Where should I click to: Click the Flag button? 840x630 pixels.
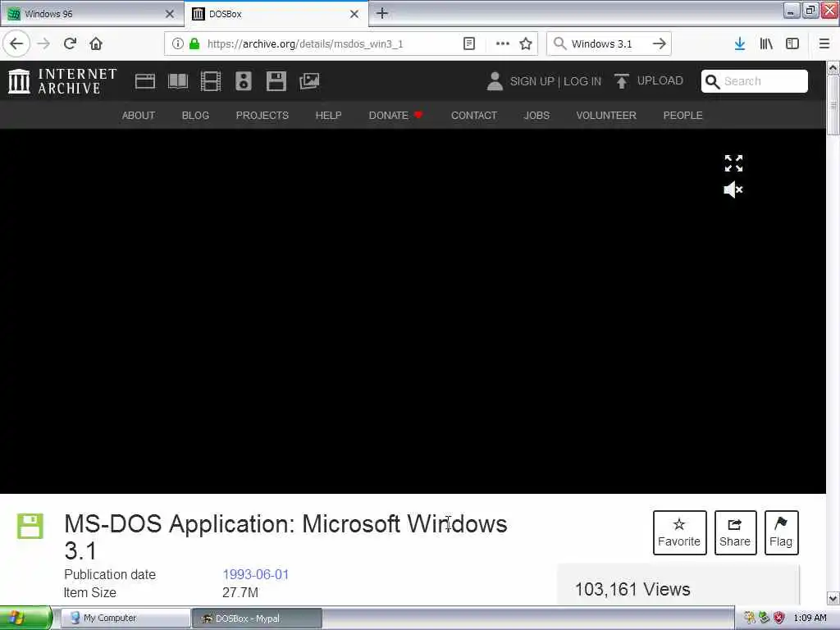[x=781, y=532]
